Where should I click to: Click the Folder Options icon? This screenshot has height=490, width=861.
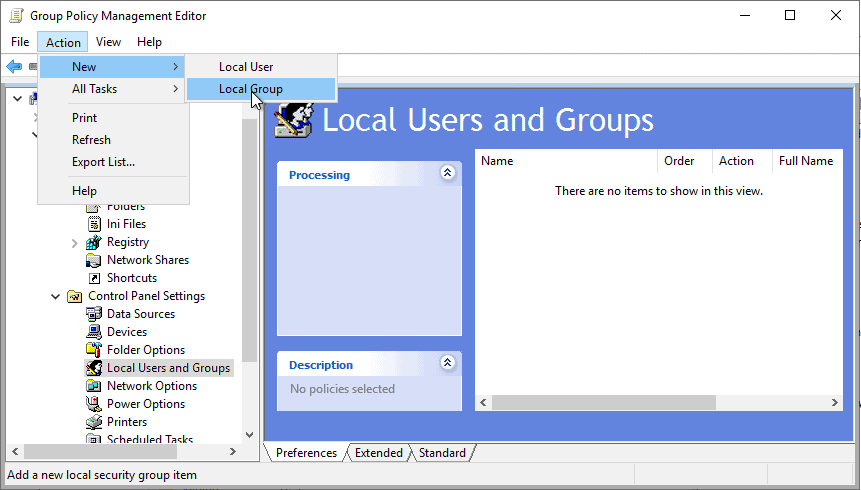coord(94,350)
